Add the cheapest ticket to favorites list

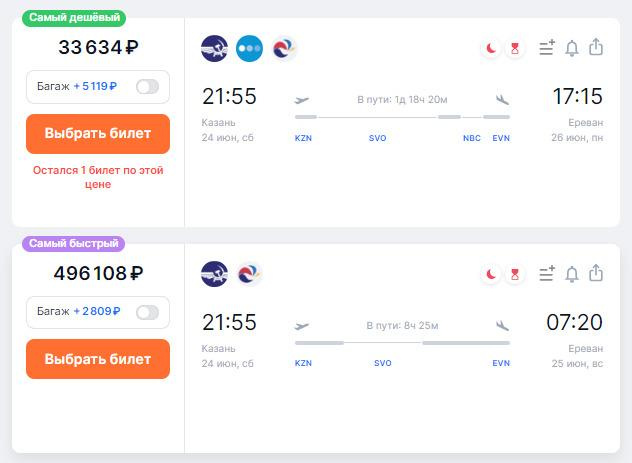(x=546, y=48)
